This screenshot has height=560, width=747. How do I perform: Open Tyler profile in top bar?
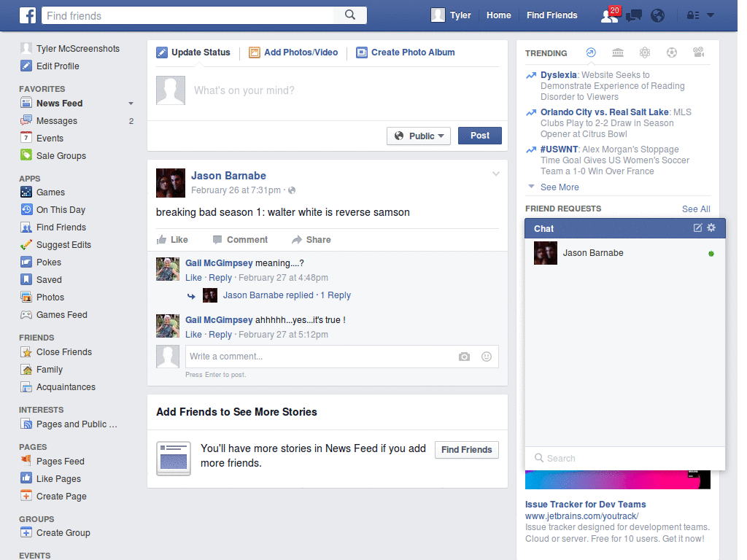tap(451, 15)
